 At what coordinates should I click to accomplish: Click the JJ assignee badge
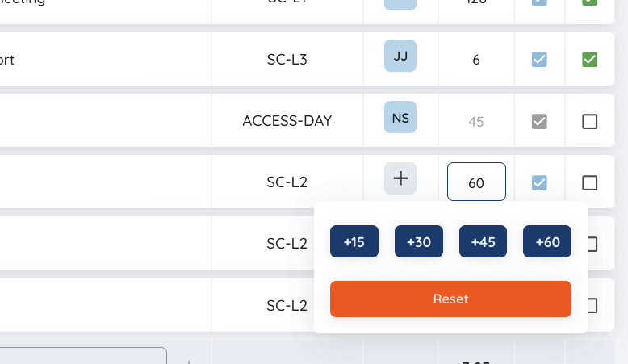(x=400, y=56)
